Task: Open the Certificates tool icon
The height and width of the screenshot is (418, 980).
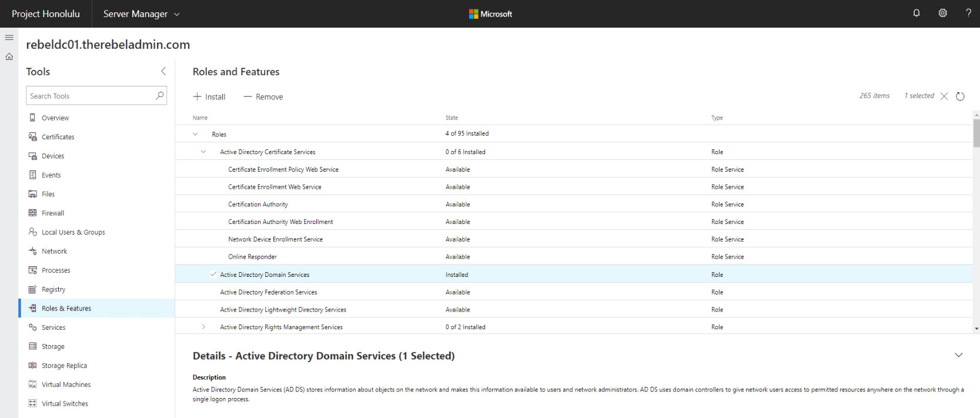Action: pyautogui.click(x=33, y=136)
